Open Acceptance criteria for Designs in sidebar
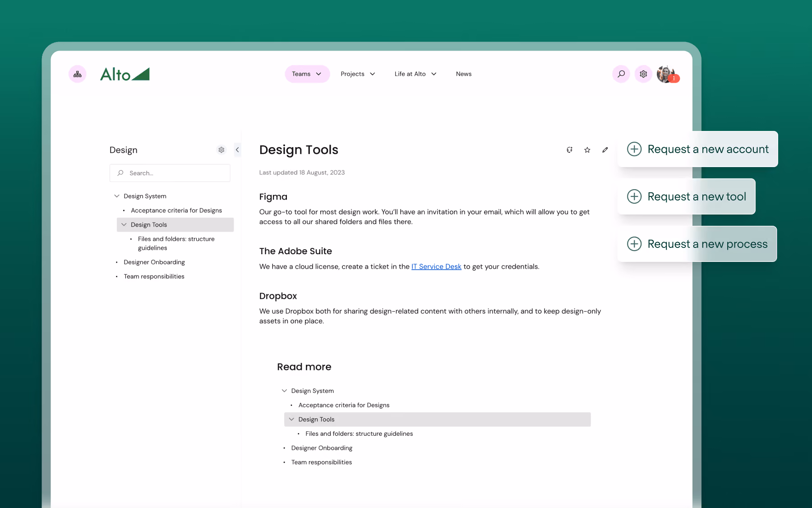The height and width of the screenshot is (508, 812). pyautogui.click(x=176, y=210)
